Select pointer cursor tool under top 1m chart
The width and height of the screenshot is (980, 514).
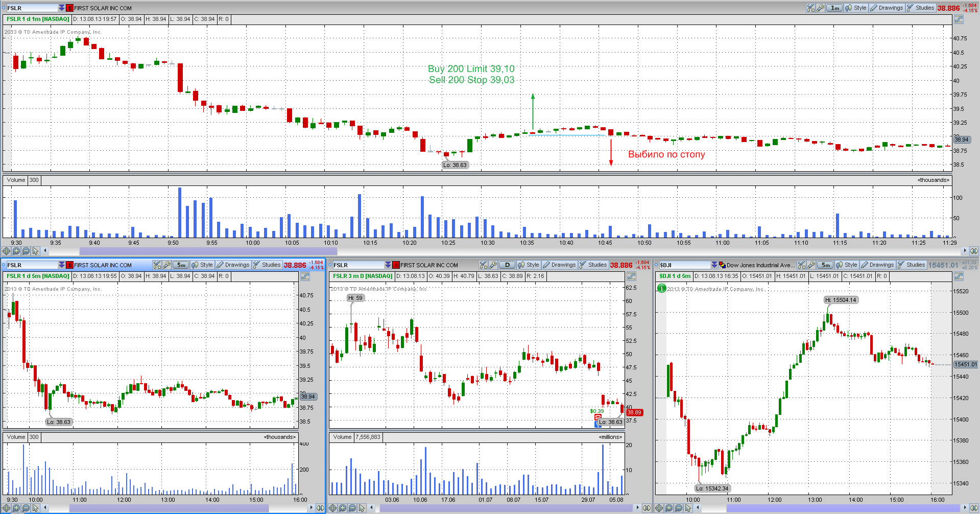point(36,251)
